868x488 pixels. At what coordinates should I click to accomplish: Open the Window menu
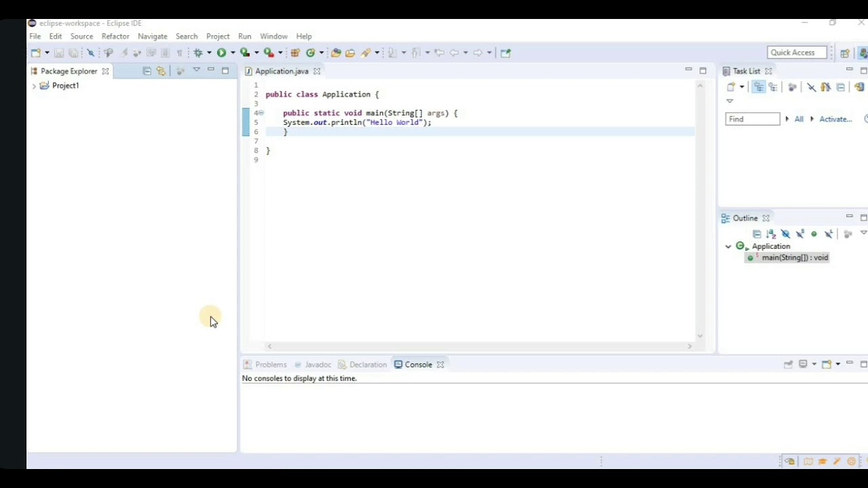274,37
